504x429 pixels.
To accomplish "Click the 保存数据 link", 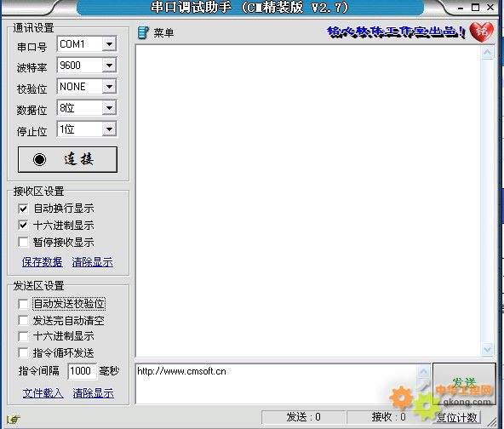I will (42, 262).
